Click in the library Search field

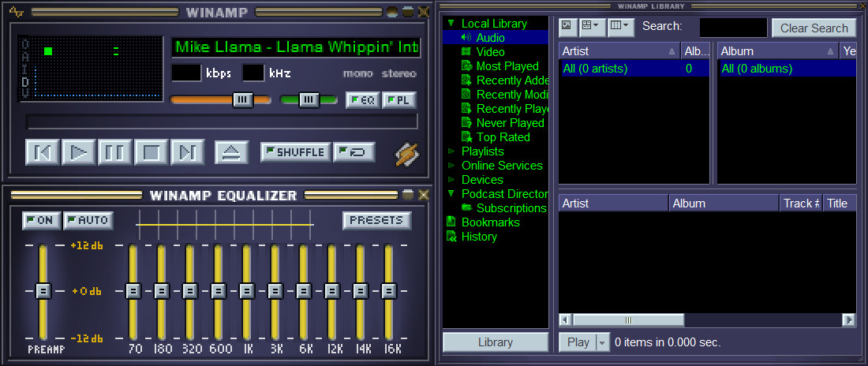point(733,28)
